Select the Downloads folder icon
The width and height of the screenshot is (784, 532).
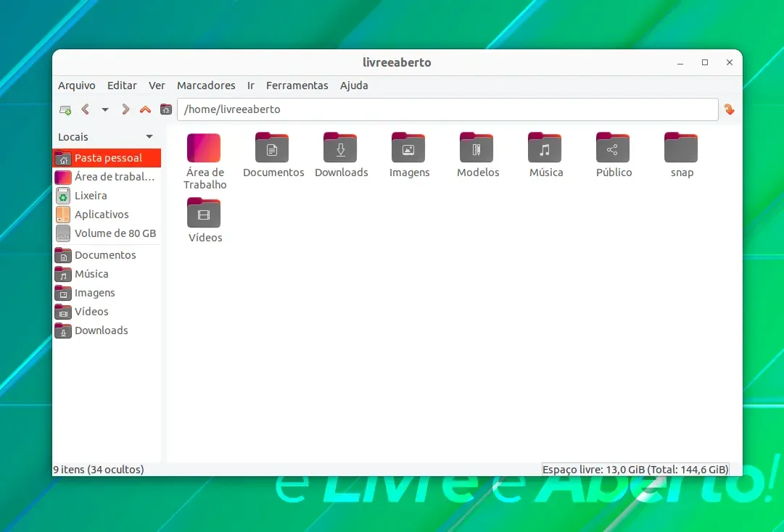pyautogui.click(x=340, y=148)
